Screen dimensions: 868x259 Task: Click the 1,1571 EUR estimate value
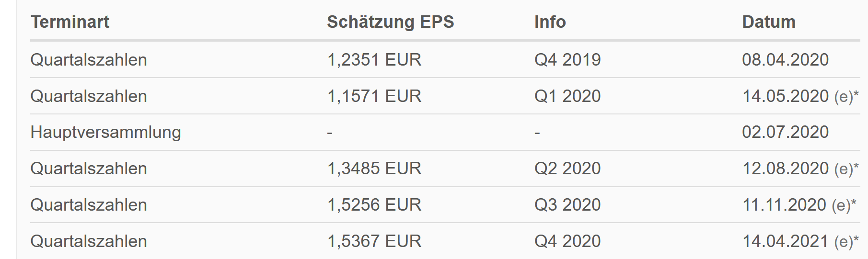(x=374, y=96)
